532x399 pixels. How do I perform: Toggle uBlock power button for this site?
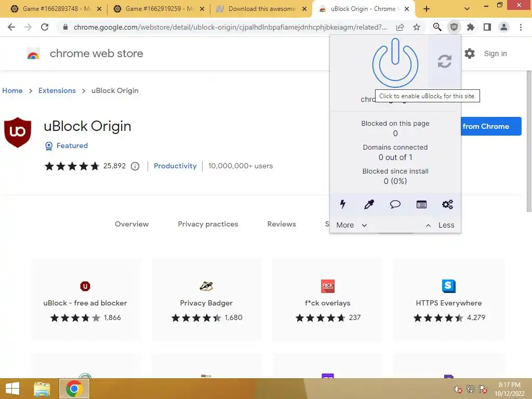pyautogui.click(x=395, y=63)
